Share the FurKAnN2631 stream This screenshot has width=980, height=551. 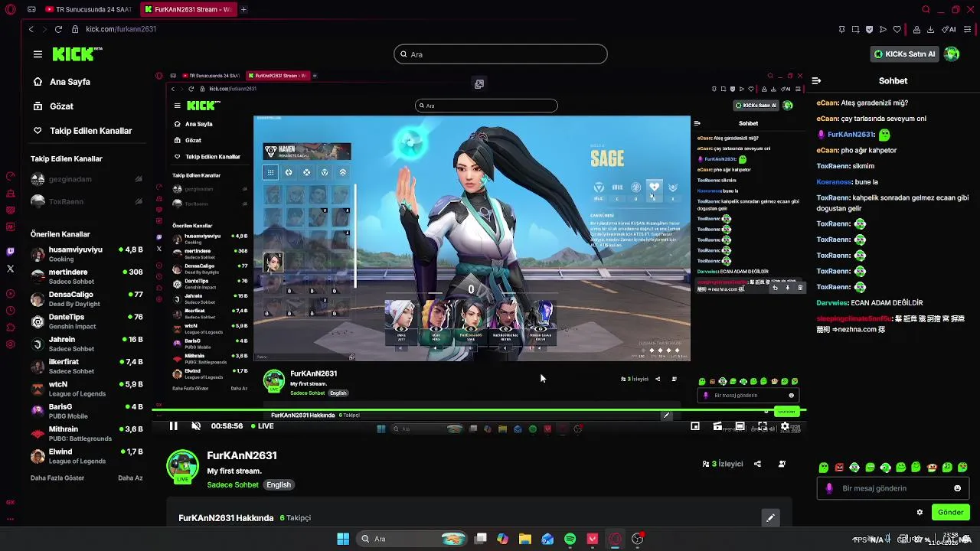[x=757, y=464]
